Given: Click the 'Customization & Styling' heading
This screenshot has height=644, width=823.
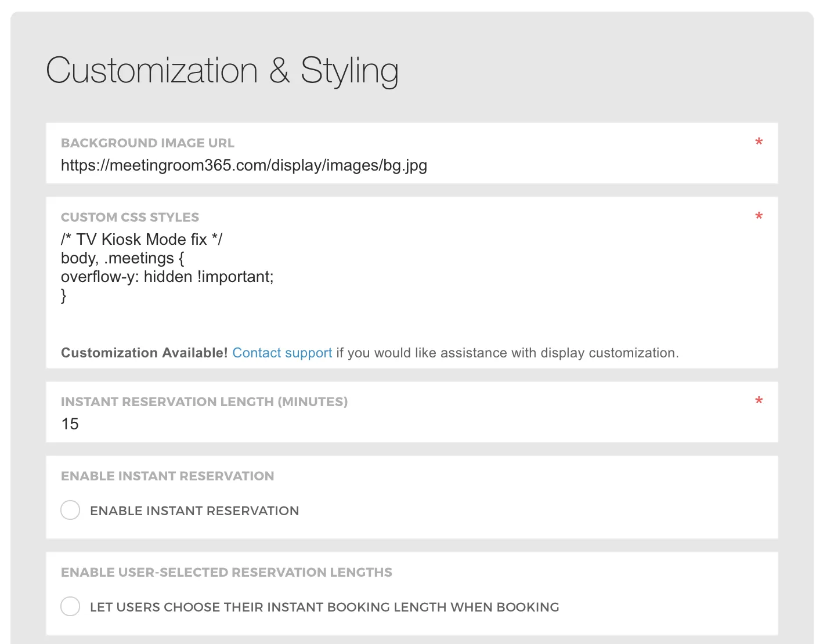Looking at the screenshot, I should click(222, 71).
